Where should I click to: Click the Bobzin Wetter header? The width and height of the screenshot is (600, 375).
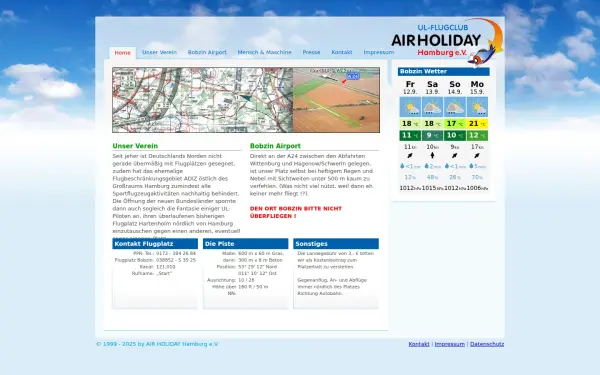443,72
